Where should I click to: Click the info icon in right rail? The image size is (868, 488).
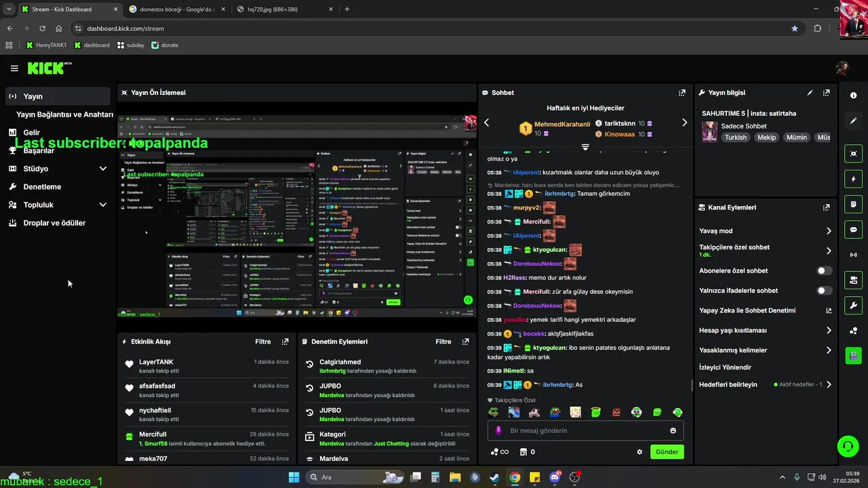(854, 96)
